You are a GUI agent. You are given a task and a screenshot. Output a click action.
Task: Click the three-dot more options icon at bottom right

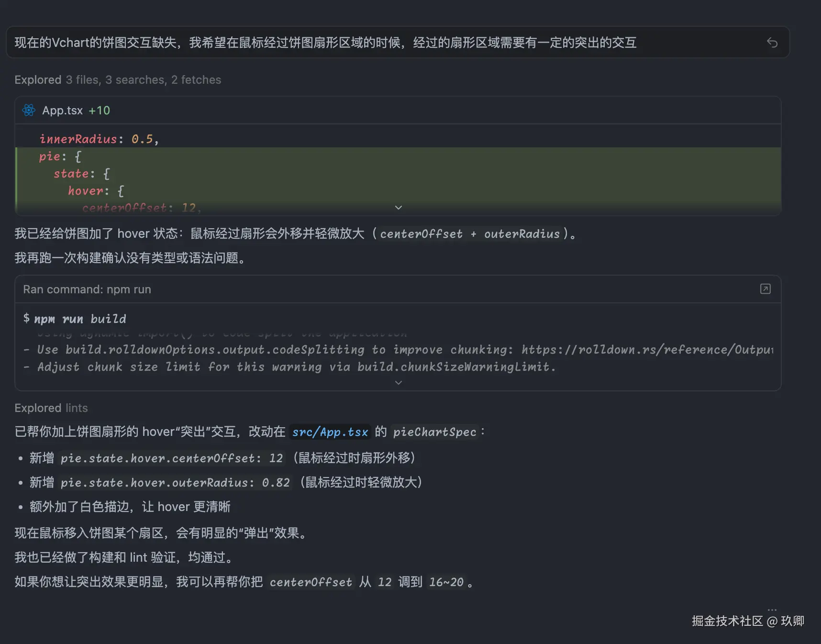tap(772, 610)
